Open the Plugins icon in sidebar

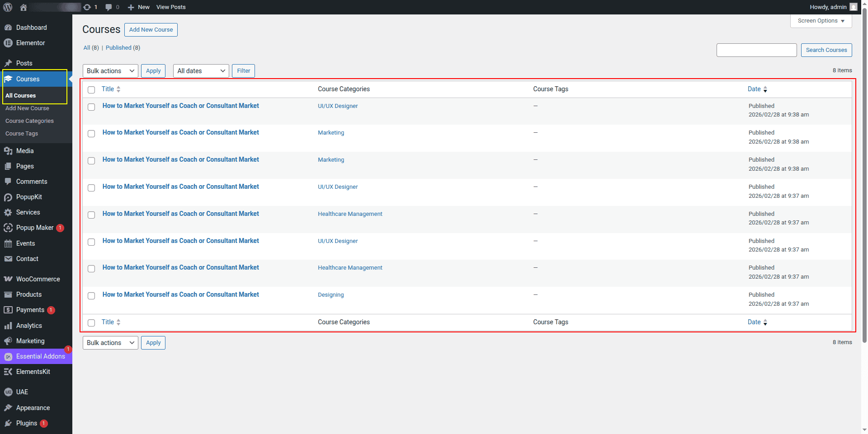[8, 423]
